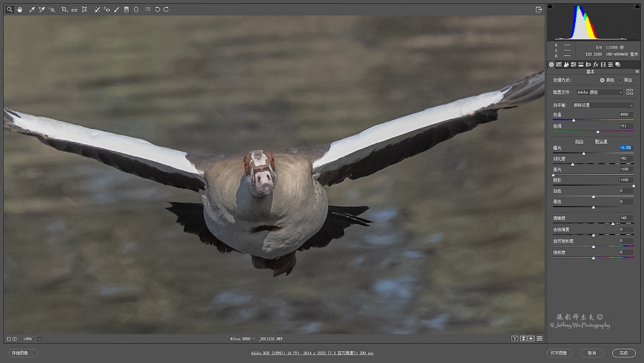This screenshot has height=363, width=644.
Task: Select the Hand tool
Action: 19,9
